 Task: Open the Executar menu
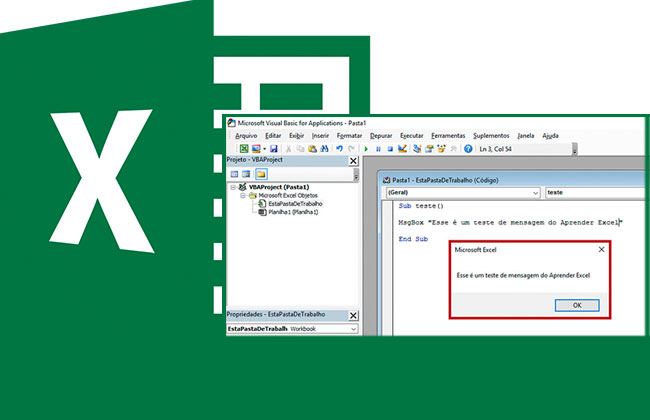[x=412, y=136]
